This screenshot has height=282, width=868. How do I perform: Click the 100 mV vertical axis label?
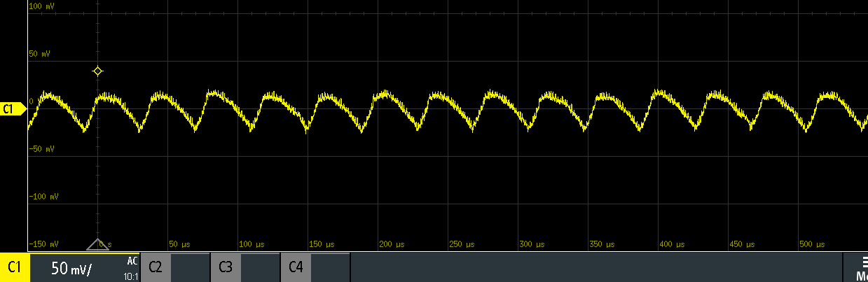tap(42, 6)
